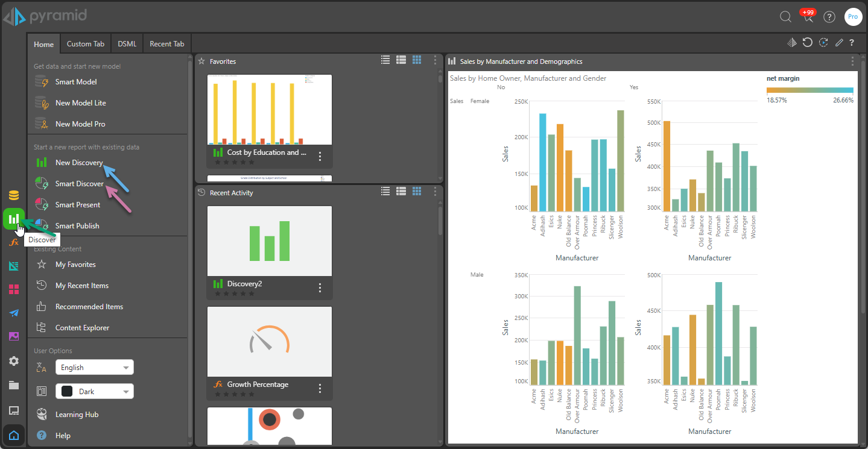This screenshot has height=449, width=868.
Task: Open the English language dropdown
Action: coord(95,367)
